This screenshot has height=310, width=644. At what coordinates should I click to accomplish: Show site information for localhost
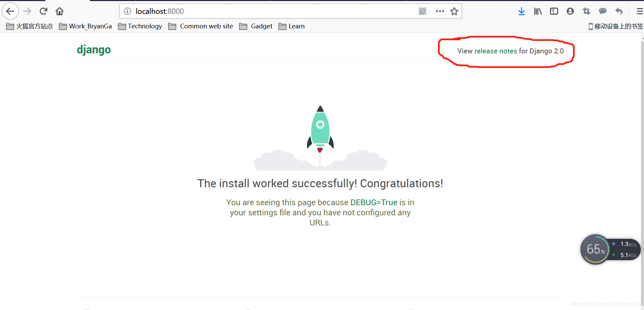pos(128,11)
